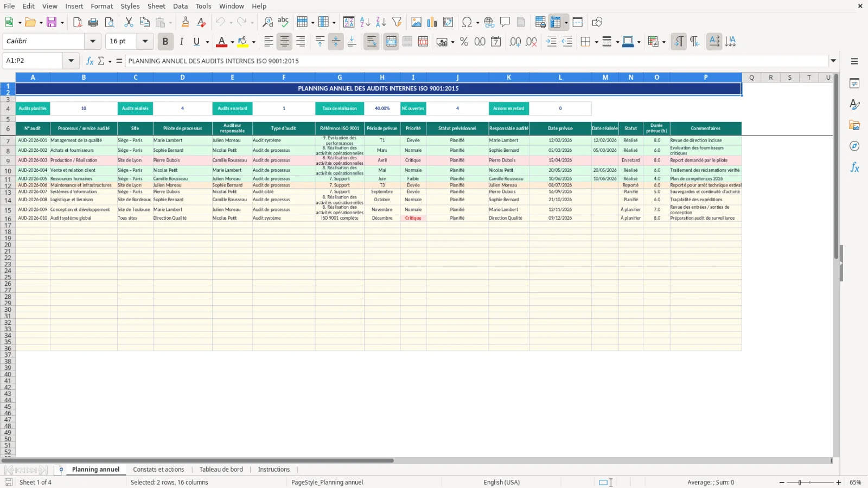
Task: Open Find and Replace tool
Action: [267, 22]
